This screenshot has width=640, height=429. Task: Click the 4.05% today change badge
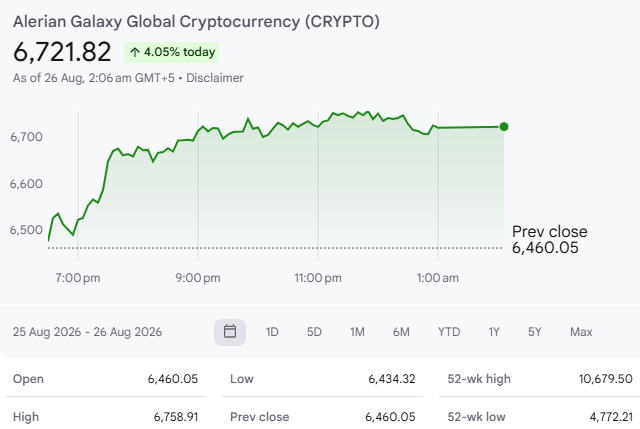171,52
